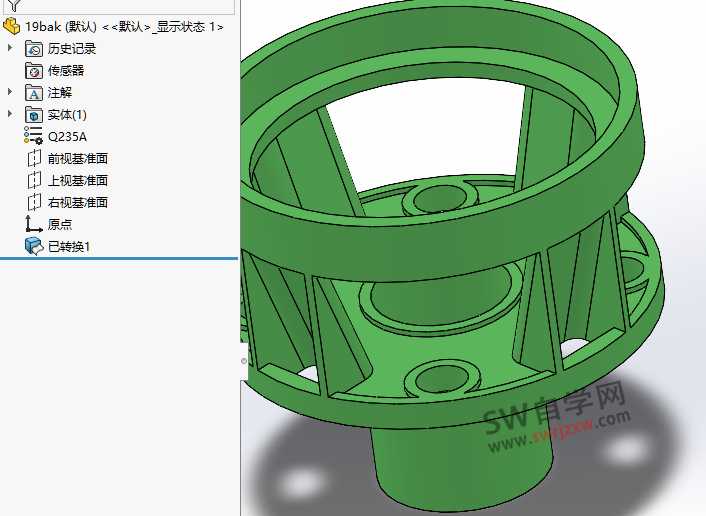Click the 原点 origin axes icon
Viewport: 706px width, 516px height.
click(34, 224)
